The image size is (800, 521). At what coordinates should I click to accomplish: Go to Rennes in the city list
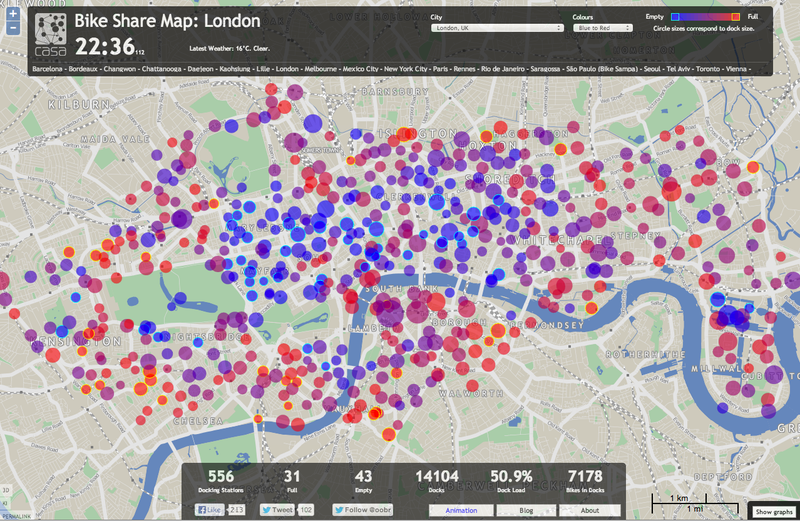tap(464, 69)
